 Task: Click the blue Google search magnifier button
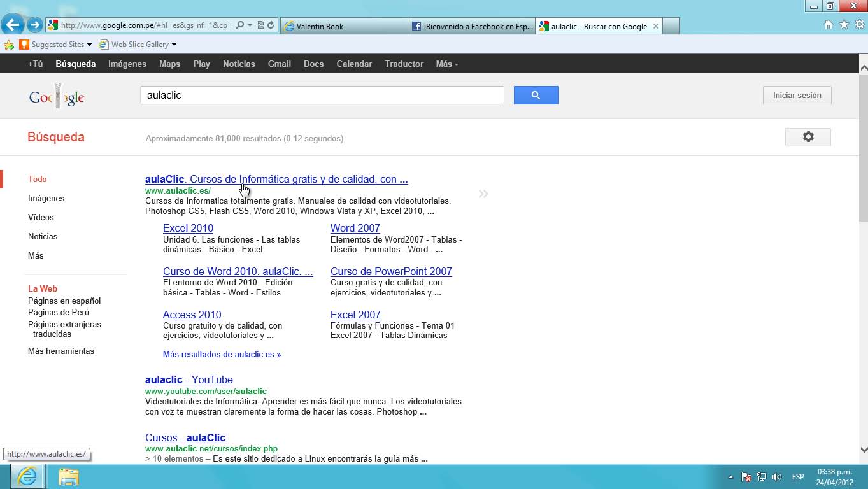536,96
